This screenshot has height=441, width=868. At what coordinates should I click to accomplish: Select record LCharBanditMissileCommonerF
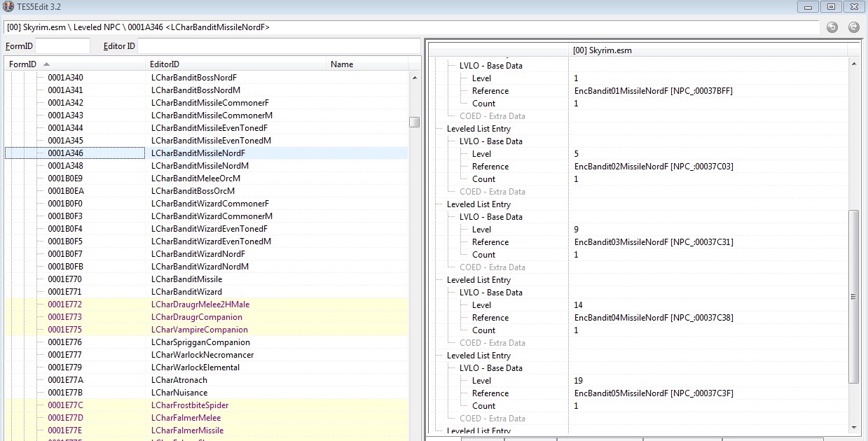point(206,103)
